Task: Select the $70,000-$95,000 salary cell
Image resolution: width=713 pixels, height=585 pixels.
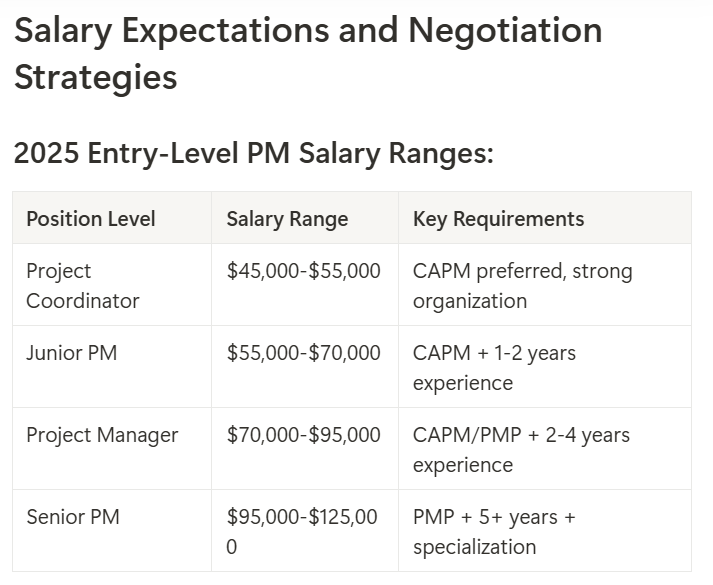Action: [x=304, y=435]
